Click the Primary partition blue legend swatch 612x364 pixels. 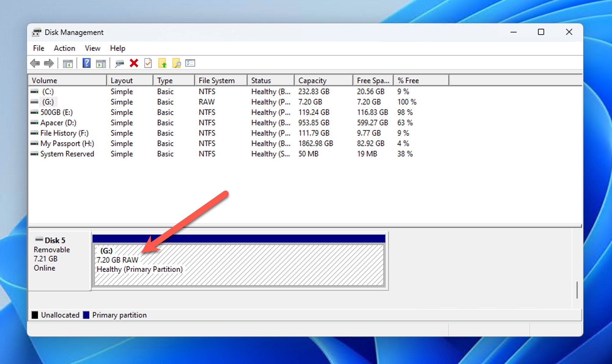tap(87, 315)
